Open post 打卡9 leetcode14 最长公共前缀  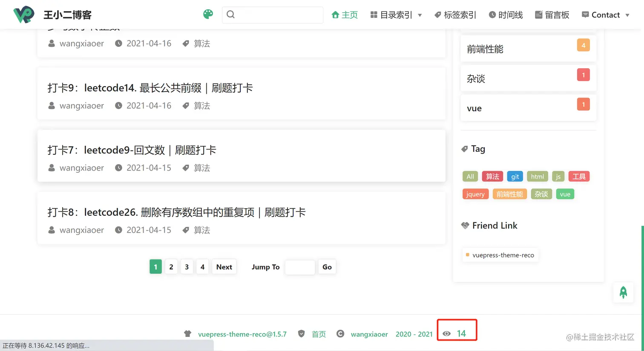click(x=150, y=88)
